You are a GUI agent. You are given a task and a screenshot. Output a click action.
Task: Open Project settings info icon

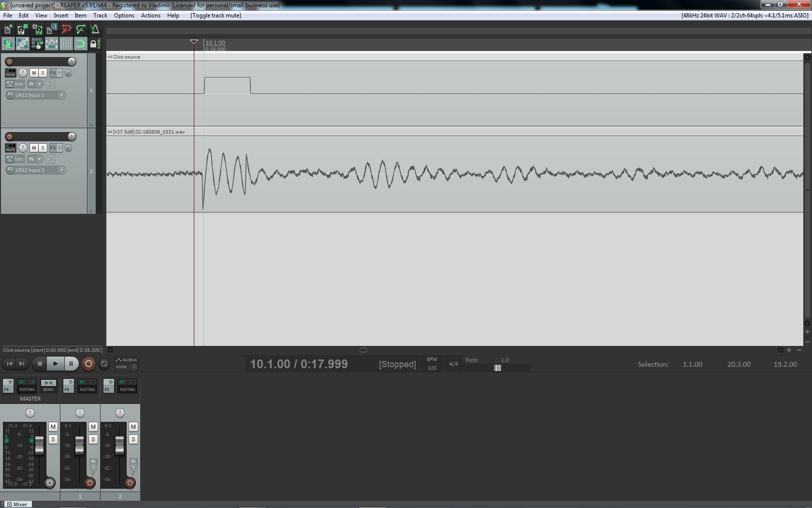click(x=51, y=30)
